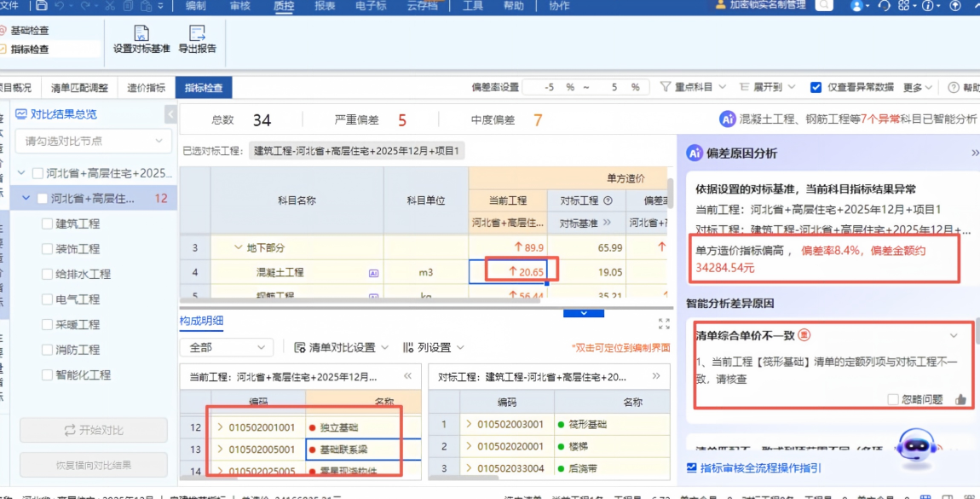980x499 pixels.
Task: Toggle 电气工程 checkbox
Action: click(47, 299)
